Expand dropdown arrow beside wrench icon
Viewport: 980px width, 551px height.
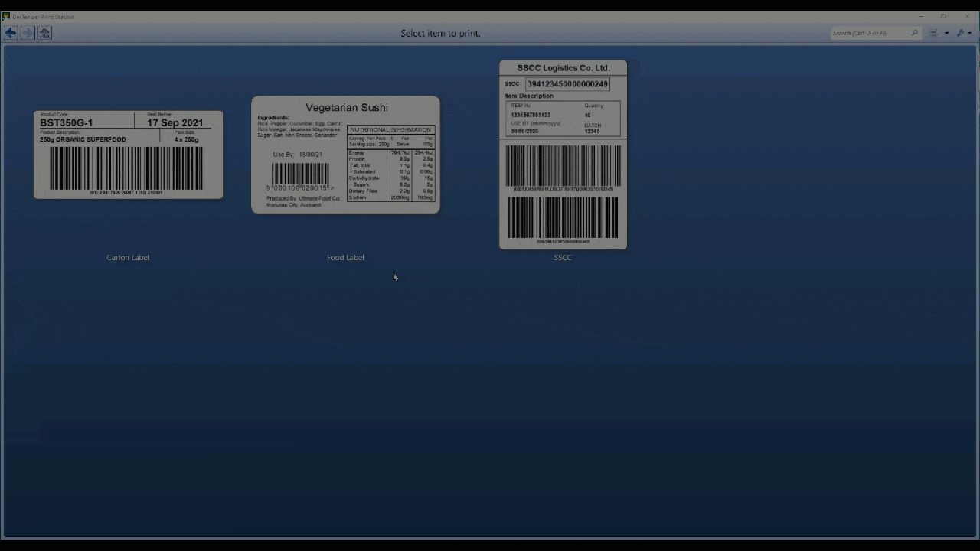click(x=969, y=33)
